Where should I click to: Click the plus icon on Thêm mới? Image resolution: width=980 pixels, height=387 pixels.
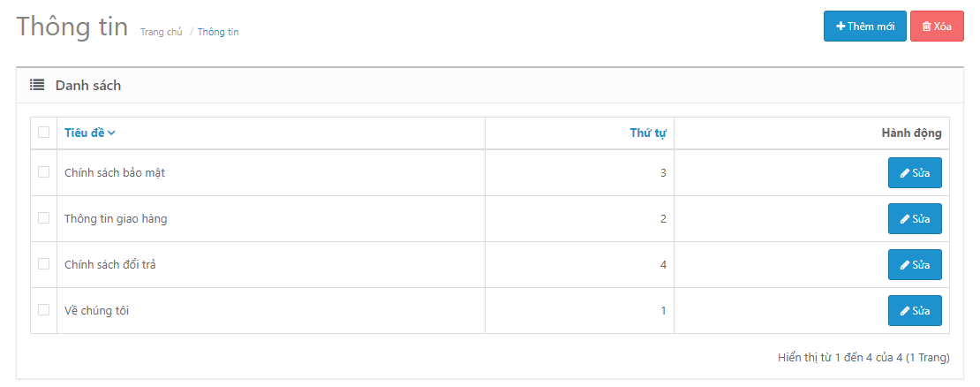coord(841,27)
